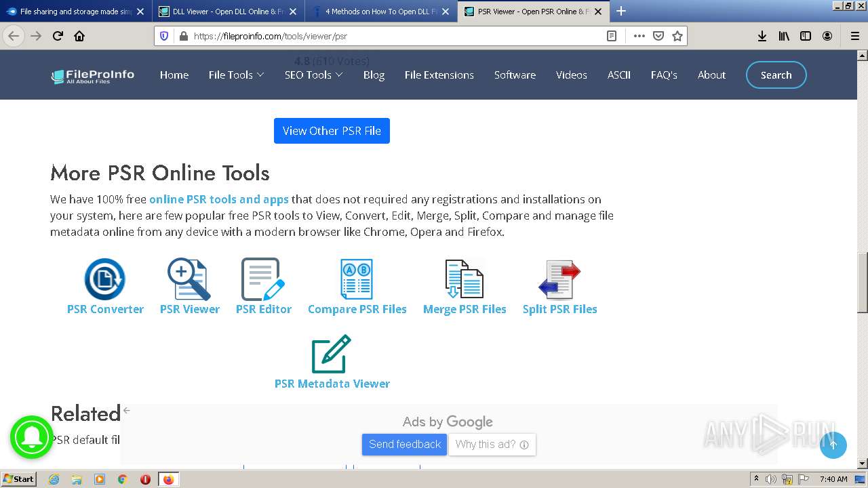This screenshot has width=868, height=488.
Task: Open the Firefox downloads arrow
Action: tap(762, 36)
